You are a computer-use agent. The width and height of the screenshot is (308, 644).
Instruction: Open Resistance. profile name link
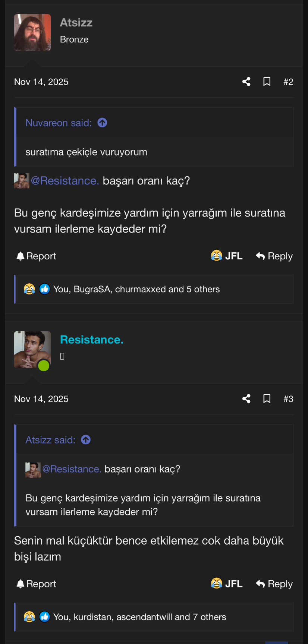(x=91, y=340)
